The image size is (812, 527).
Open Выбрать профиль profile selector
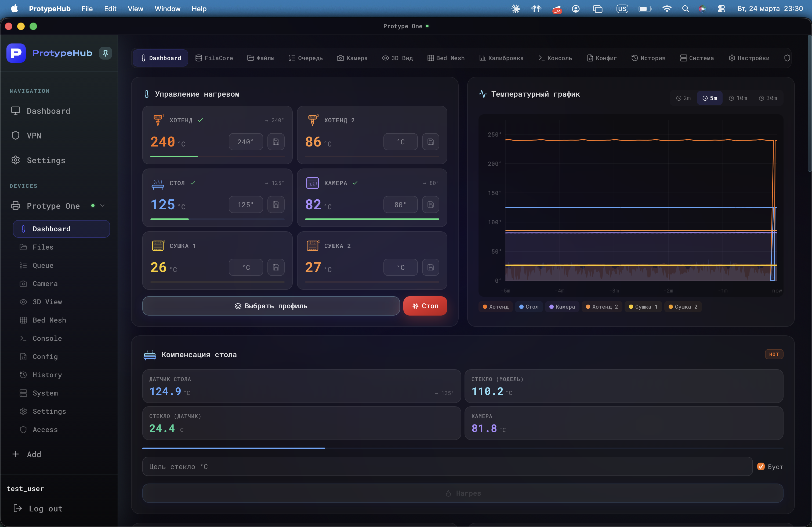(271, 306)
